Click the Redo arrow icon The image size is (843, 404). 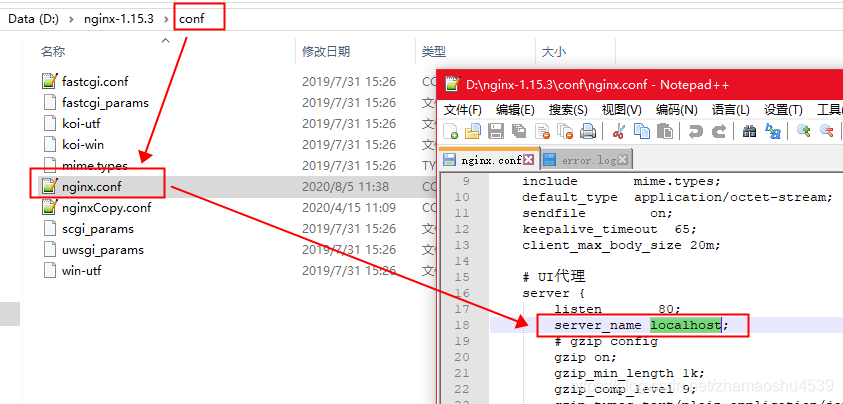click(x=719, y=131)
